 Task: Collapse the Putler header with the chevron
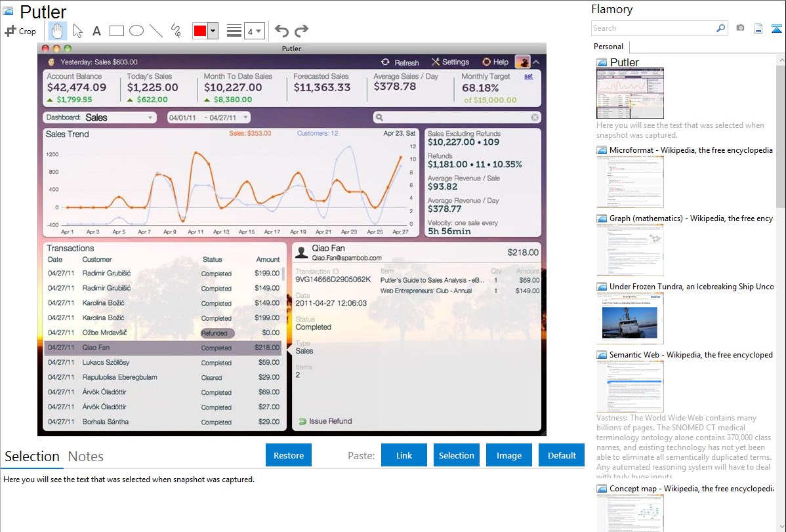click(536, 62)
